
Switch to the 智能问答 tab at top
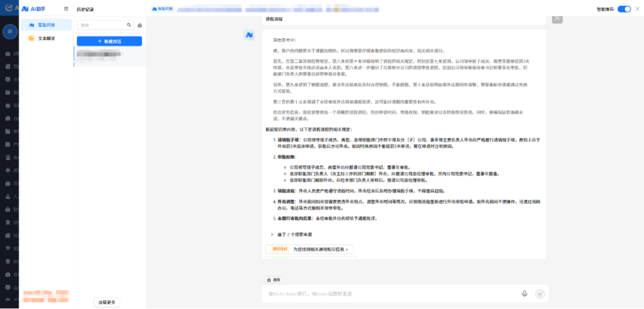tap(162, 8)
